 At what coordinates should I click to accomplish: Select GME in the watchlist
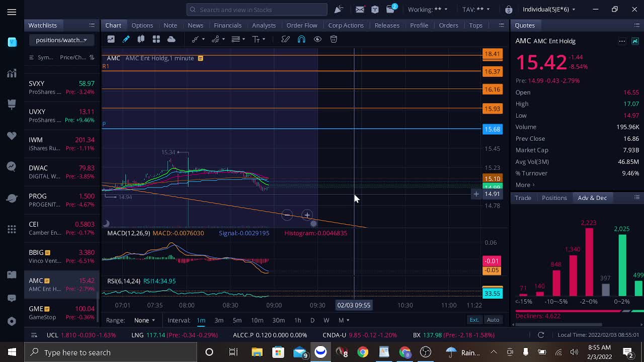coord(61,313)
